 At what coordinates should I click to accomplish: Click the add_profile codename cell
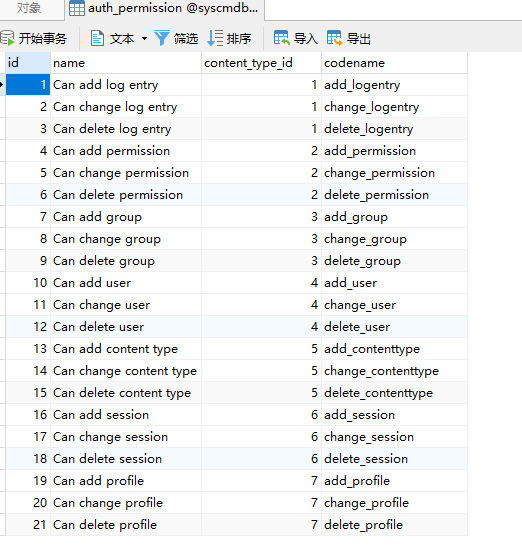tap(394, 480)
